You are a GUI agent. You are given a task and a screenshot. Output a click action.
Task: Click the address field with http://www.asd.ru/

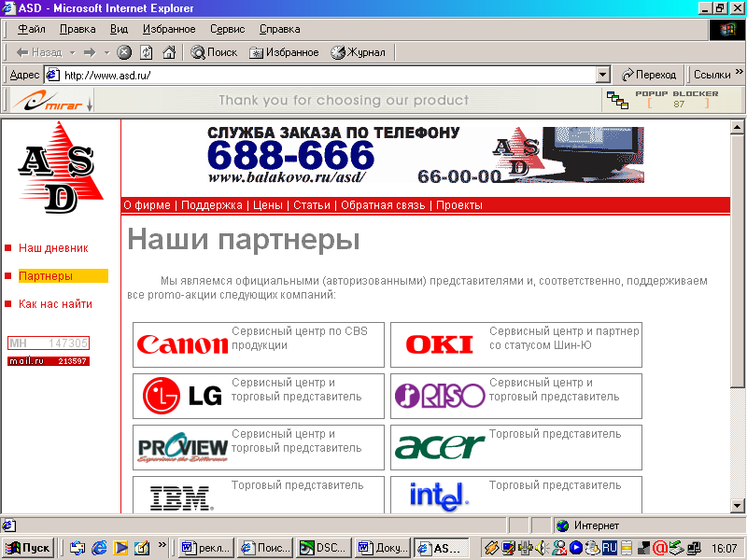point(320,75)
